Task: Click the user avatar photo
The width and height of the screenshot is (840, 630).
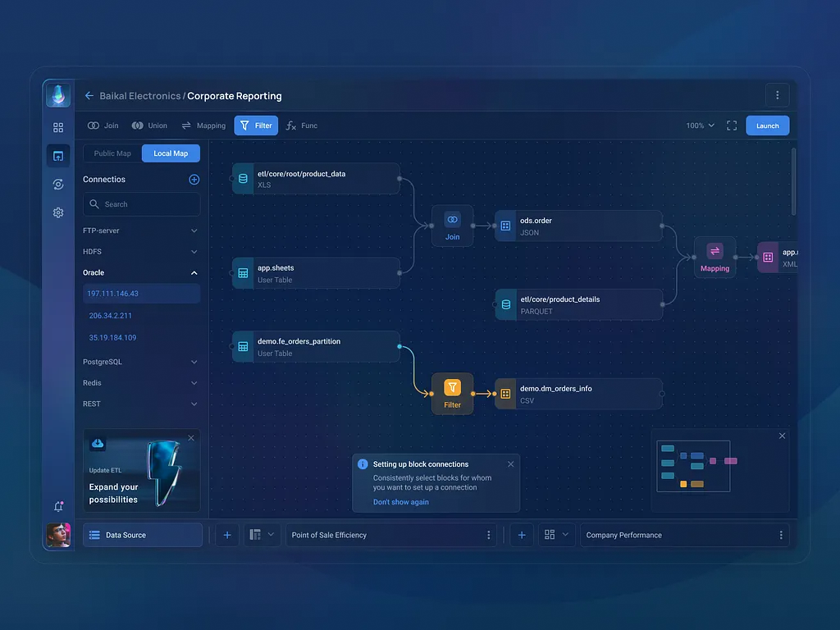Action: (x=58, y=535)
